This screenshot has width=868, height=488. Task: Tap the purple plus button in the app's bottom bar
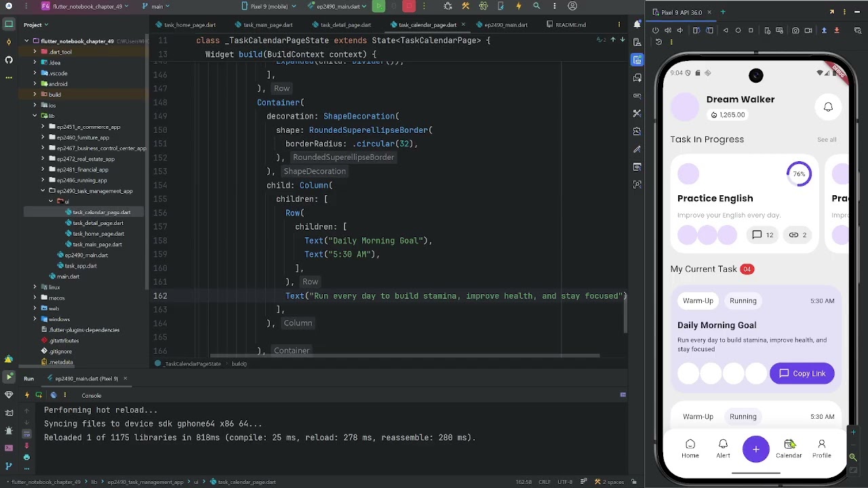pyautogui.click(x=755, y=449)
